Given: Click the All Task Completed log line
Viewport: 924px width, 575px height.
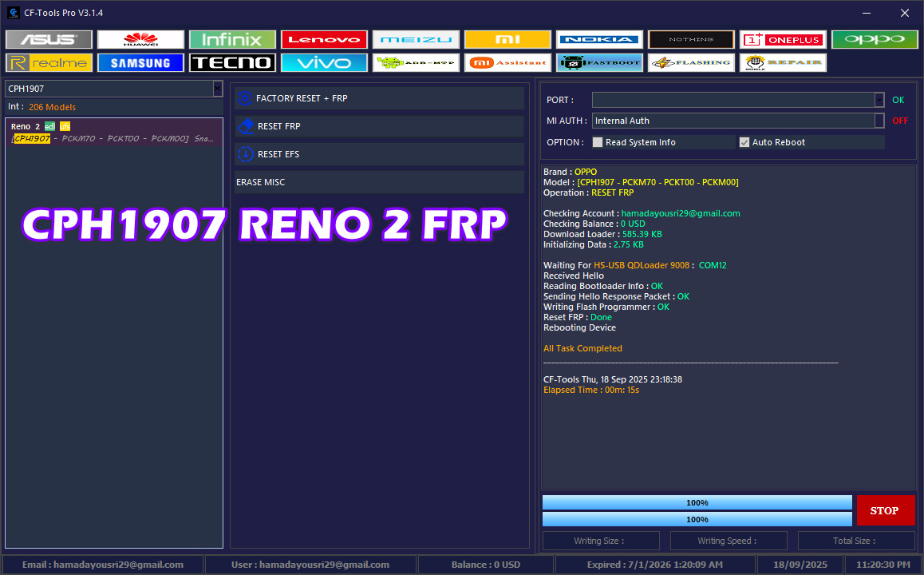Looking at the screenshot, I should click(x=582, y=348).
